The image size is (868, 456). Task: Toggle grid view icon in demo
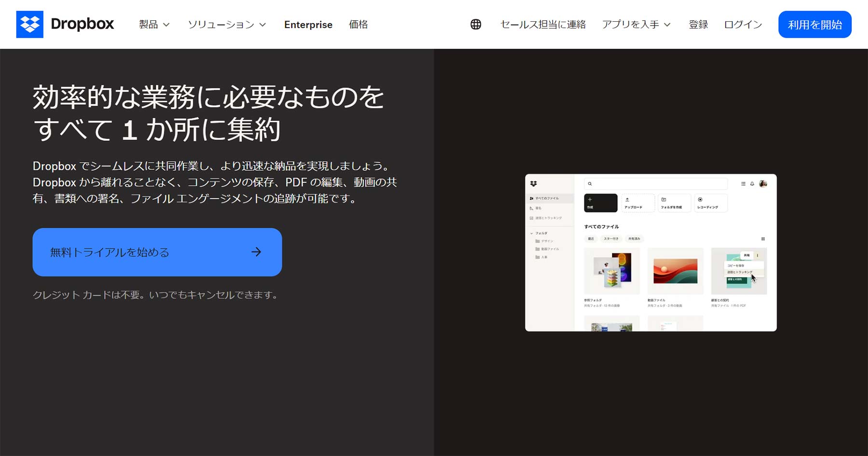763,239
